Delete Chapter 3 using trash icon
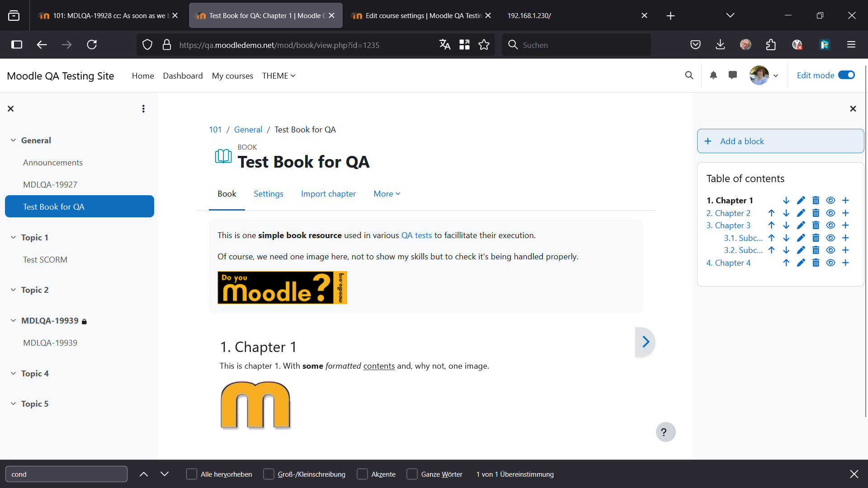The height and width of the screenshot is (488, 868). [816, 225]
